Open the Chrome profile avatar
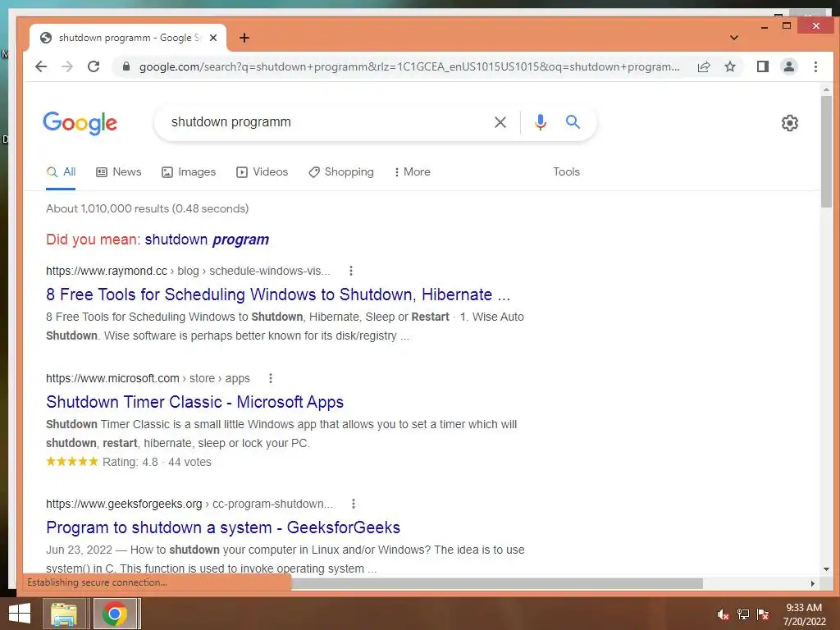Image resolution: width=840 pixels, height=630 pixels. [789, 66]
